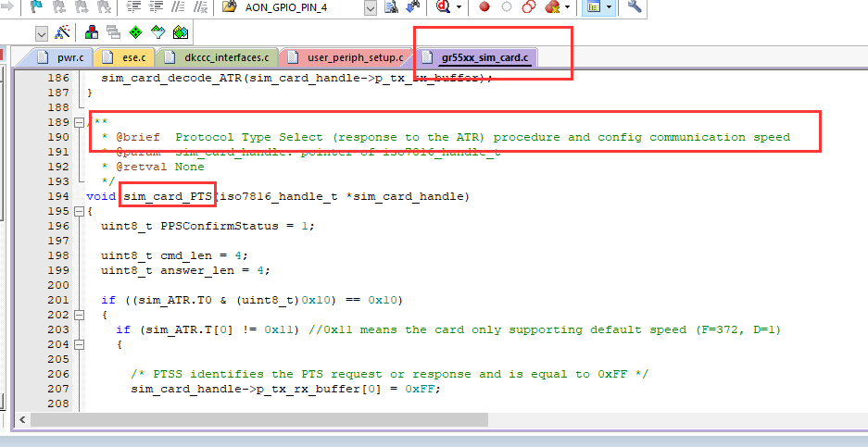
Task: Clear all bookmarks
Action: tap(103, 6)
